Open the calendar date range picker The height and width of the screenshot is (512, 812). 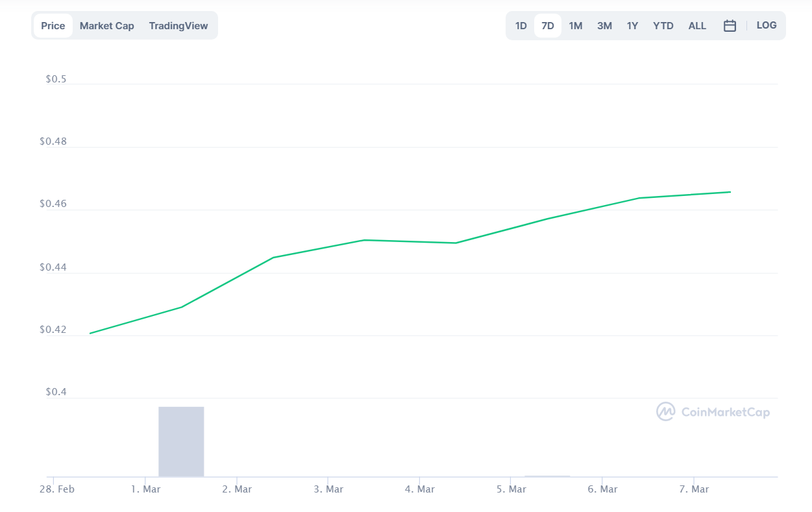(730, 26)
